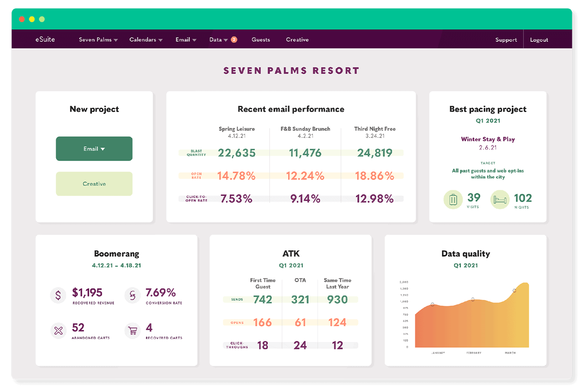Image resolution: width=583 pixels, height=392 pixels.
Task: Open the Data menu
Action: click(x=216, y=40)
